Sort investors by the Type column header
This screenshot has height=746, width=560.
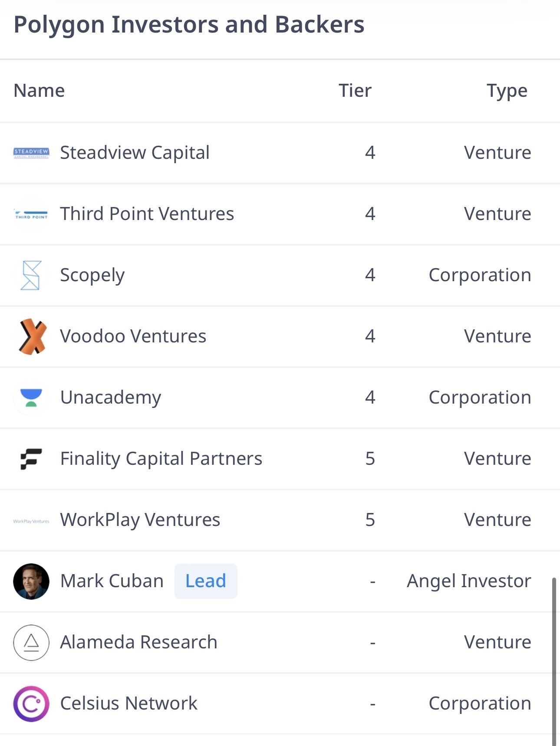pyautogui.click(x=507, y=91)
